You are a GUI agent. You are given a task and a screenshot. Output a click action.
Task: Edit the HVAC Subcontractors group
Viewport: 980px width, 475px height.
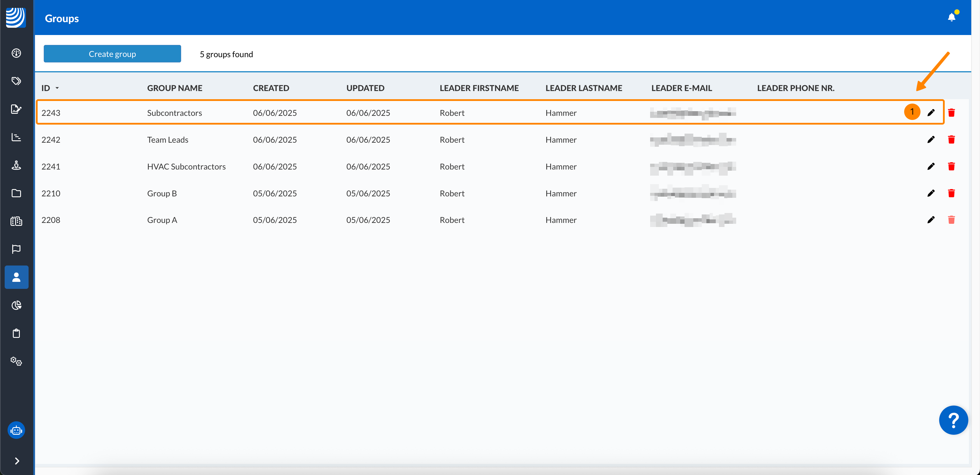pyautogui.click(x=930, y=166)
